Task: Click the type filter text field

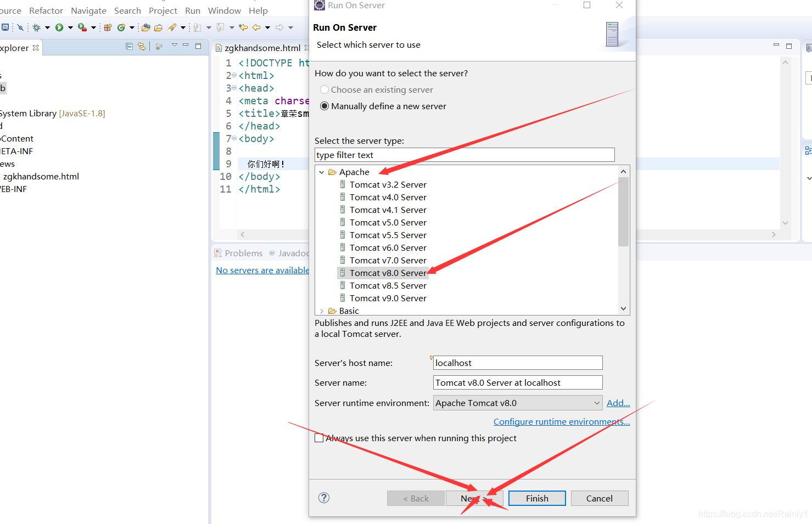Action: pyautogui.click(x=464, y=155)
